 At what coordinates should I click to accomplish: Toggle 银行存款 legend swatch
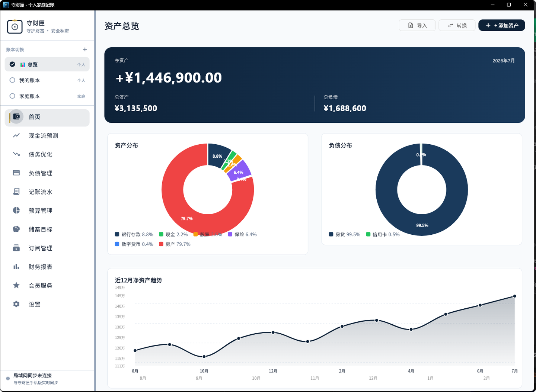pos(117,234)
